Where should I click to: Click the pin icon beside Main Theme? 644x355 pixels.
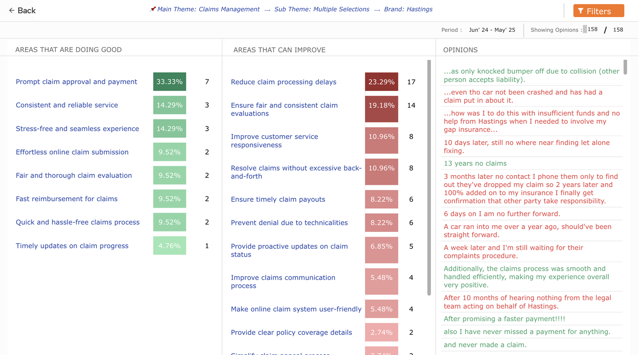click(x=152, y=9)
